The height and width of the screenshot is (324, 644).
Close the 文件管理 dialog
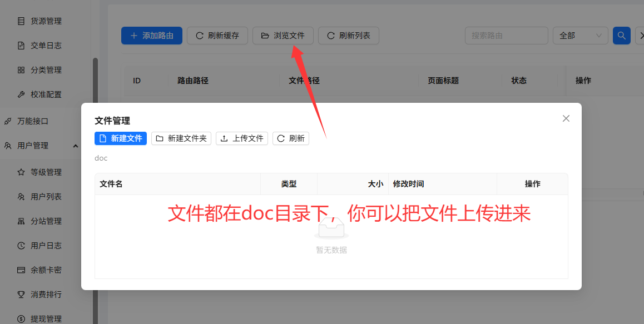[566, 118]
